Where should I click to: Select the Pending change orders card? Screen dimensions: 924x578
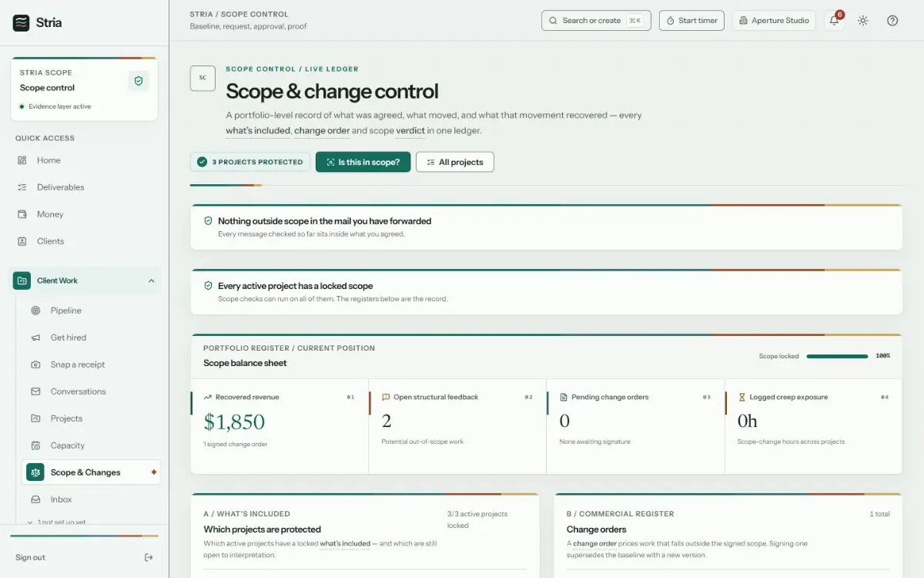tap(635, 425)
